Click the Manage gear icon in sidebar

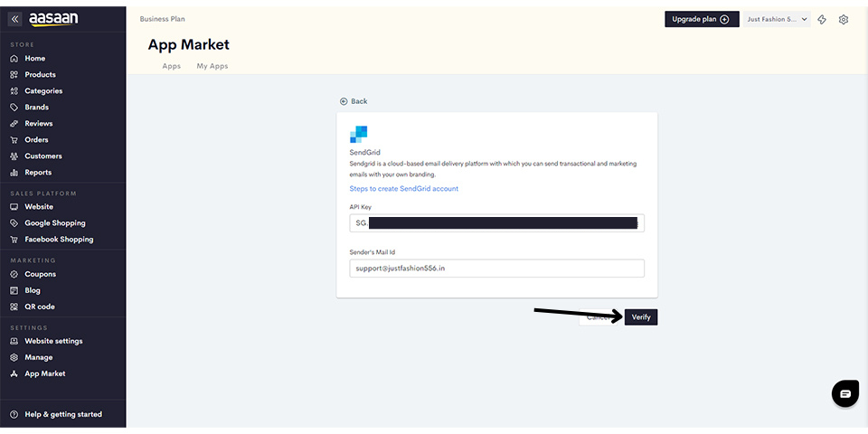pos(14,358)
